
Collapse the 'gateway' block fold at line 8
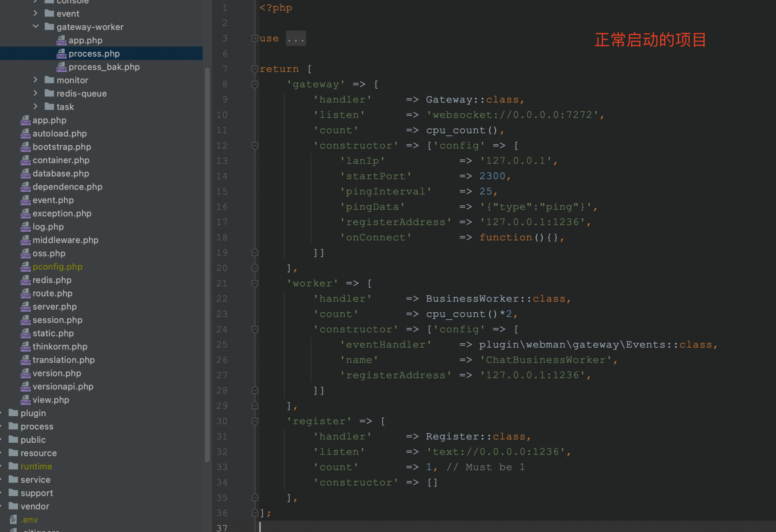pos(255,84)
